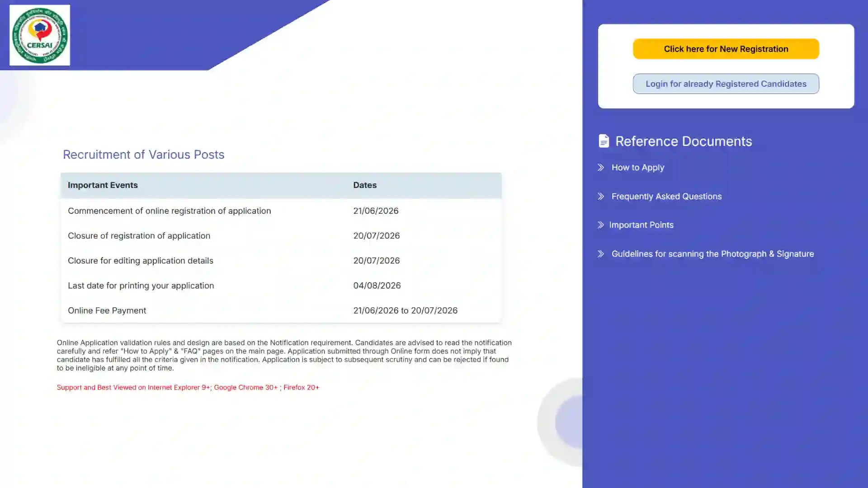
Task: Select Commencement of online registration row text
Action: click(169, 211)
